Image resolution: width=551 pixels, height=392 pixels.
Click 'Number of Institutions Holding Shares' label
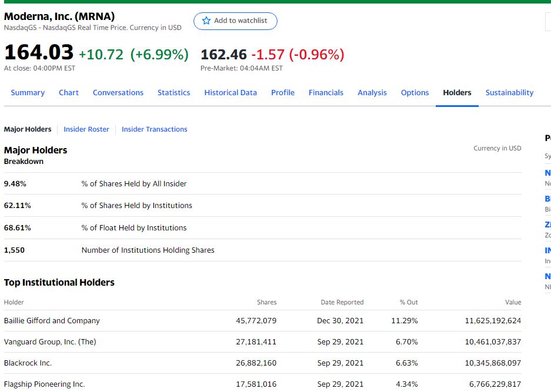click(x=148, y=250)
